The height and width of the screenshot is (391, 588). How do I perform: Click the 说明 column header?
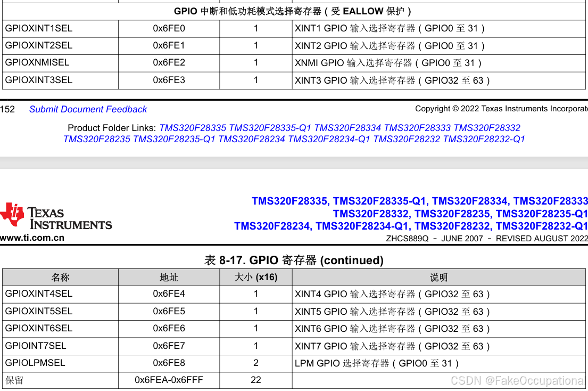coord(439,278)
